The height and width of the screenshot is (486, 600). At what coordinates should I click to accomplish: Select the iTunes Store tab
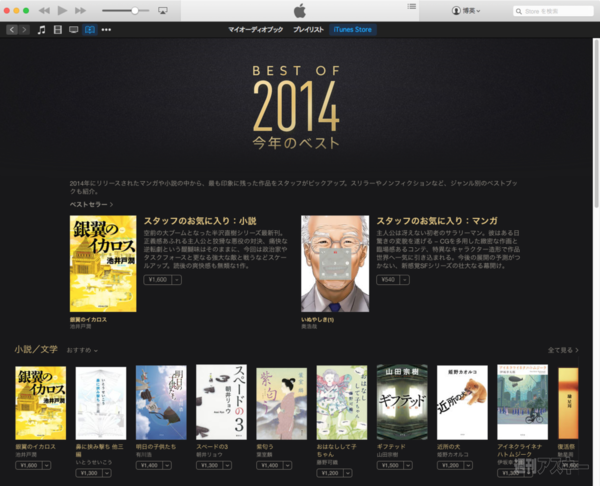[x=353, y=29]
